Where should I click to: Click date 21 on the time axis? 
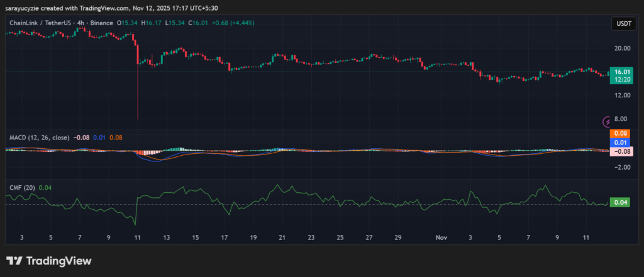(282, 238)
